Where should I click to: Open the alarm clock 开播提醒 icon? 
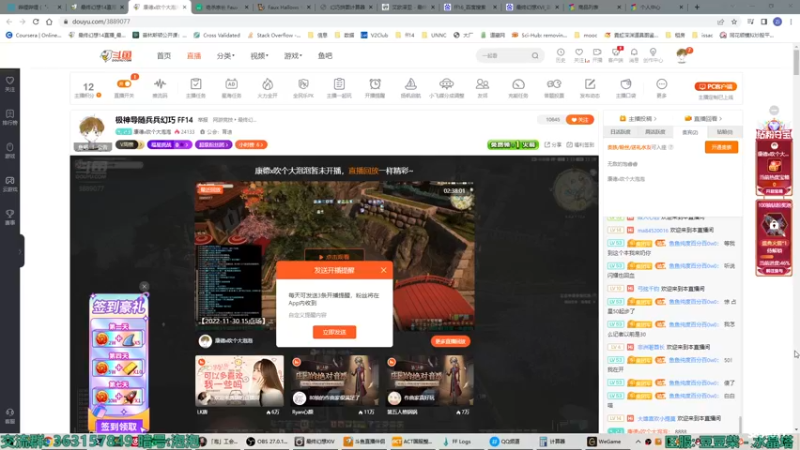[x=375, y=84]
